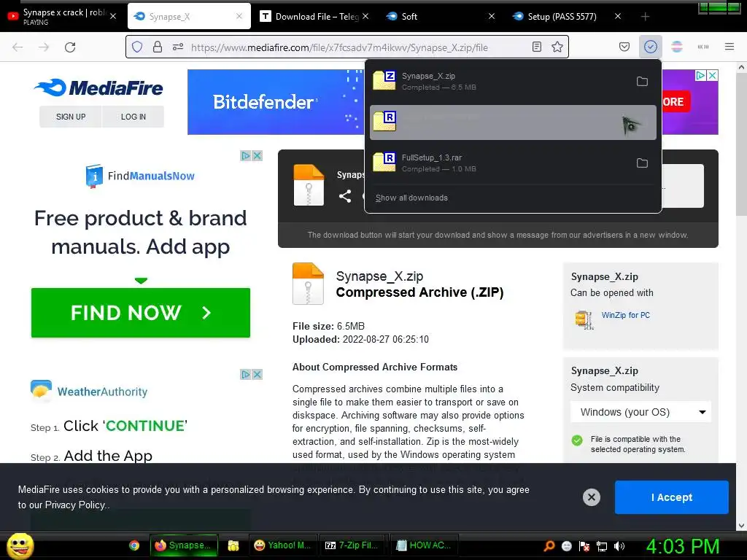Close the top banner ad X icon
This screenshot has width=747, height=560.
[712, 75]
